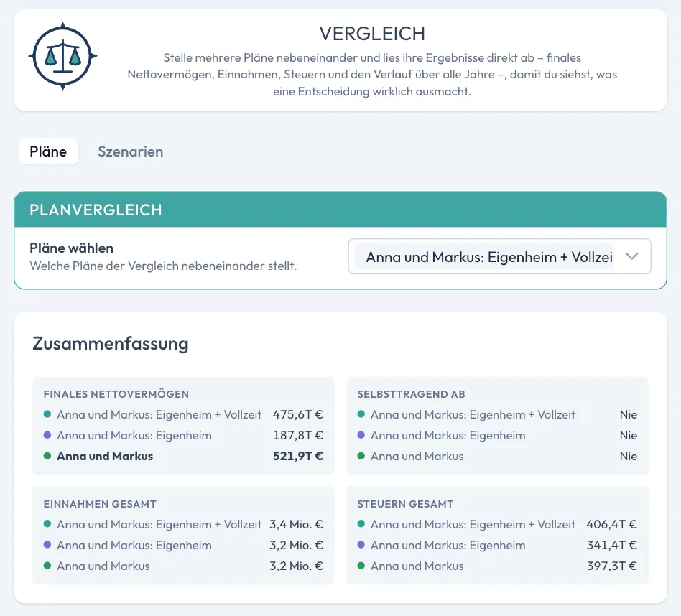Click green dot beside Anna und Markus in Steuern gesamt

coord(361,566)
